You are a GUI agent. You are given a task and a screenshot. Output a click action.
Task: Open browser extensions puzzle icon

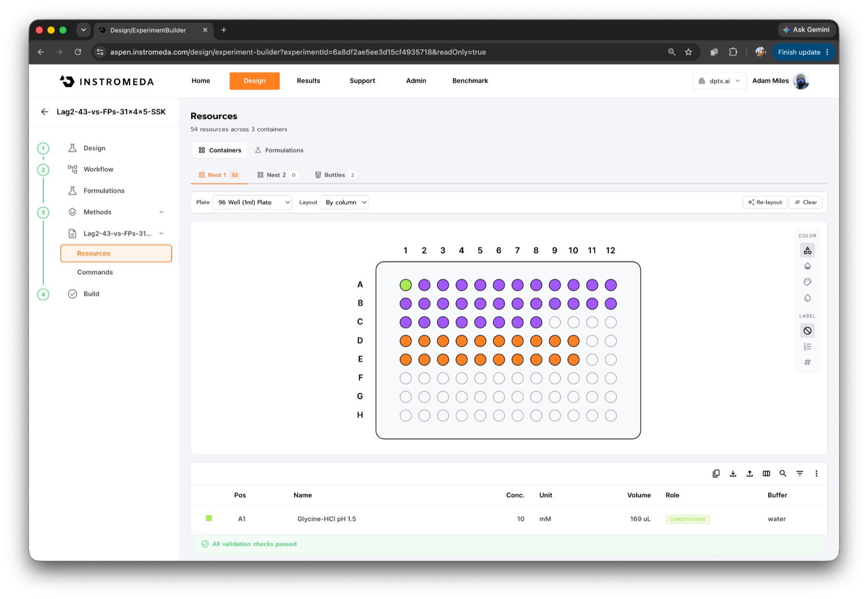733,52
